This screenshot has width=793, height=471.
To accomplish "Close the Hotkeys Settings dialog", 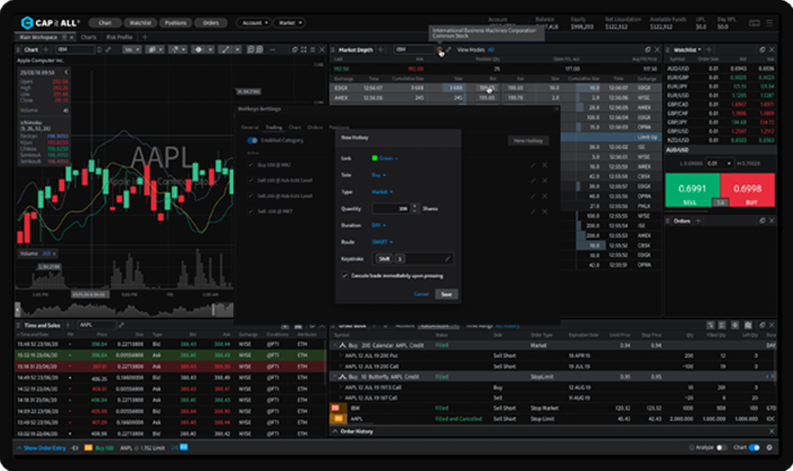I will click(556, 109).
